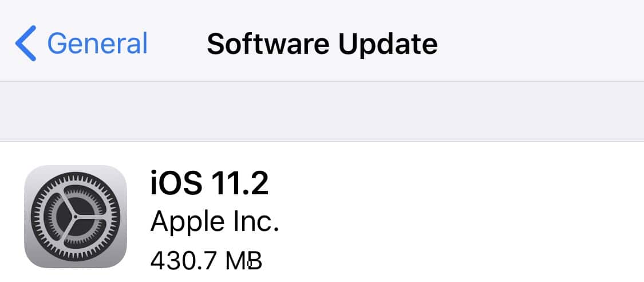Select the Apple Inc. publisher text
Image resolution: width=644 pixels, height=282 pixels.
(x=215, y=222)
